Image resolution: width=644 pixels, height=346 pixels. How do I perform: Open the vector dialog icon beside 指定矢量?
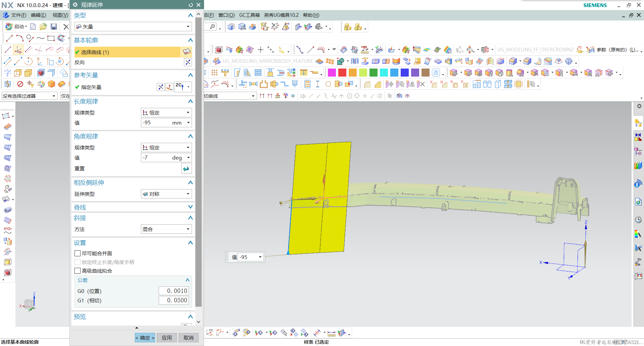tap(169, 87)
